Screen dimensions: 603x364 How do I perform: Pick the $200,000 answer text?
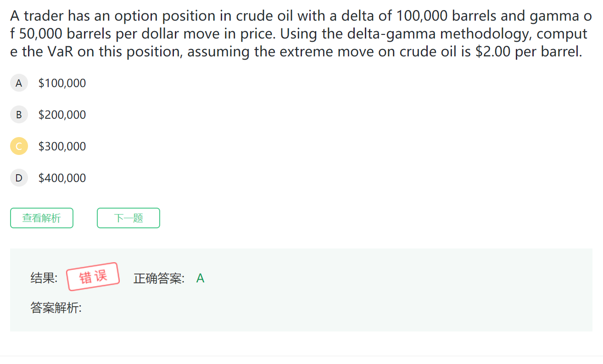coord(62,115)
